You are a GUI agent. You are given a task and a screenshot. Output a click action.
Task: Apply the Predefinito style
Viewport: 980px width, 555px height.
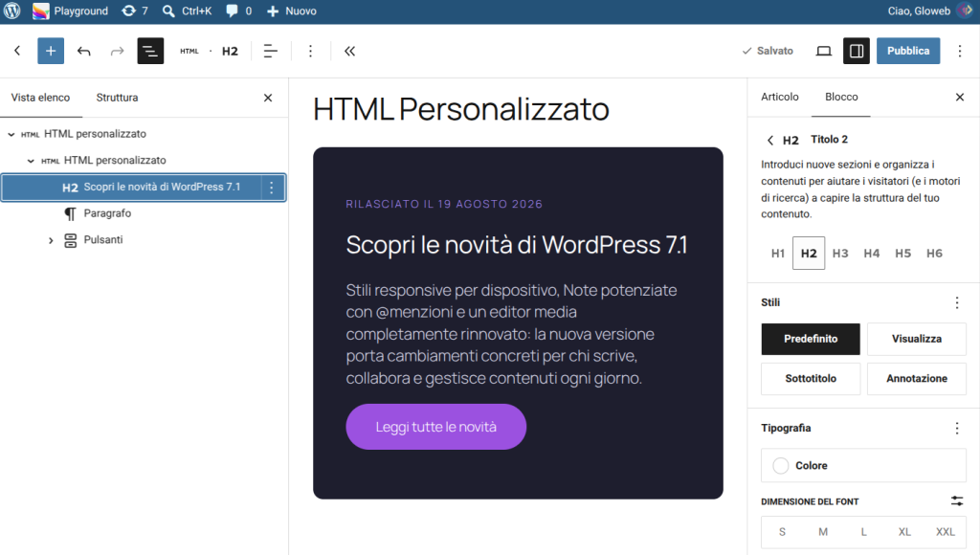pos(811,339)
